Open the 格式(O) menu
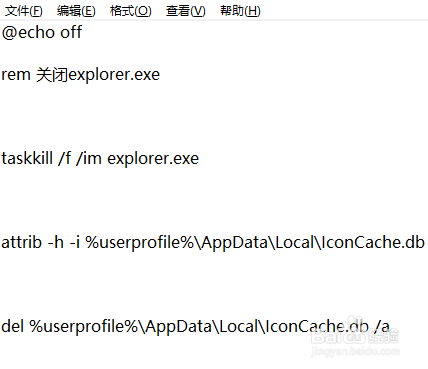This screenshot has width=428, height=369. 131,11
